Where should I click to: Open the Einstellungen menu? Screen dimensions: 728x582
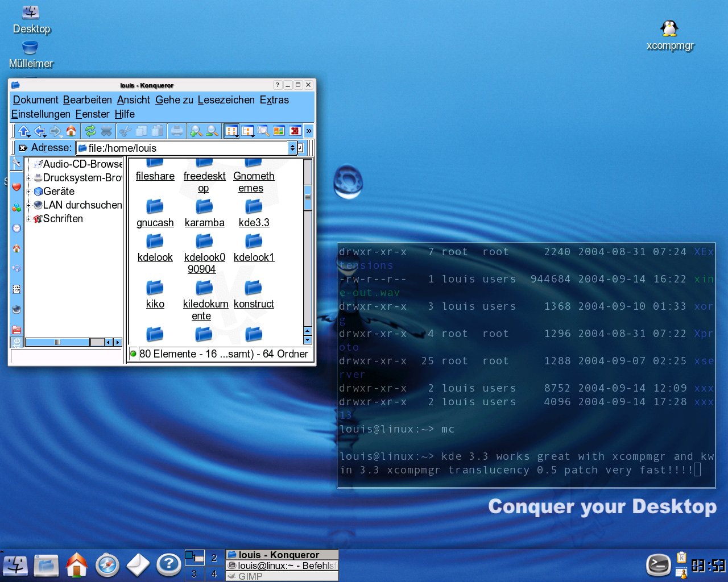41,114
